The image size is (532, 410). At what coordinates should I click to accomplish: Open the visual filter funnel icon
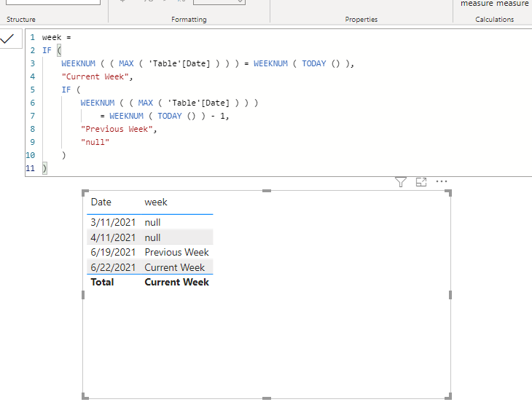pos(401,182)
